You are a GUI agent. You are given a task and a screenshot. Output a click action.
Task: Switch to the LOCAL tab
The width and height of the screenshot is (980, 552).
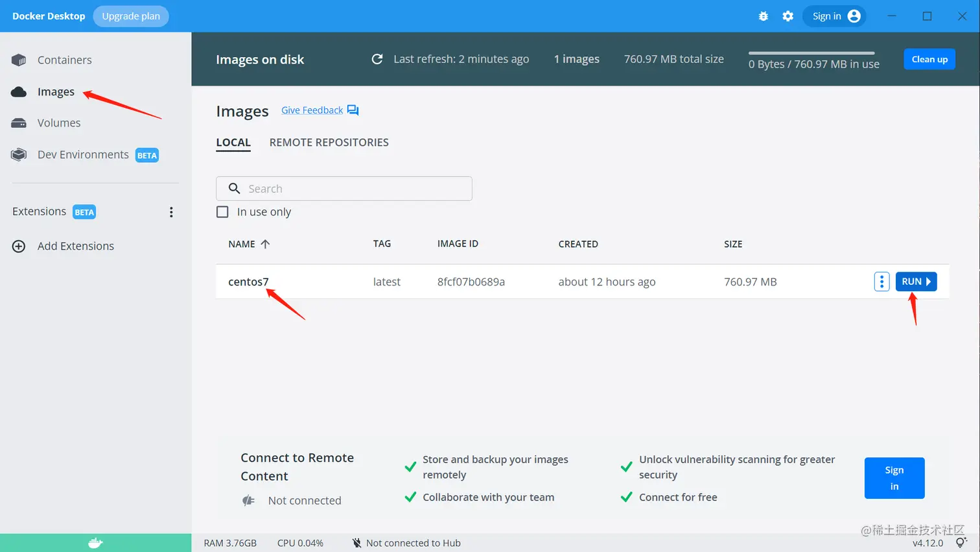coord(233,143)
